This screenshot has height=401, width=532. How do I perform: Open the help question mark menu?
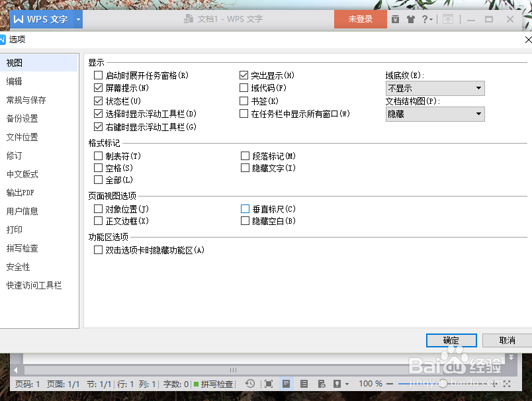427,19
